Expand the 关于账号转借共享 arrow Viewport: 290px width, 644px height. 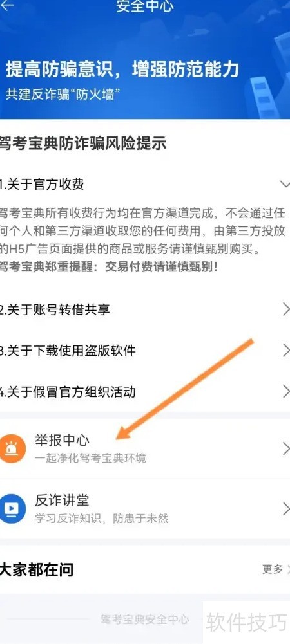286,309
